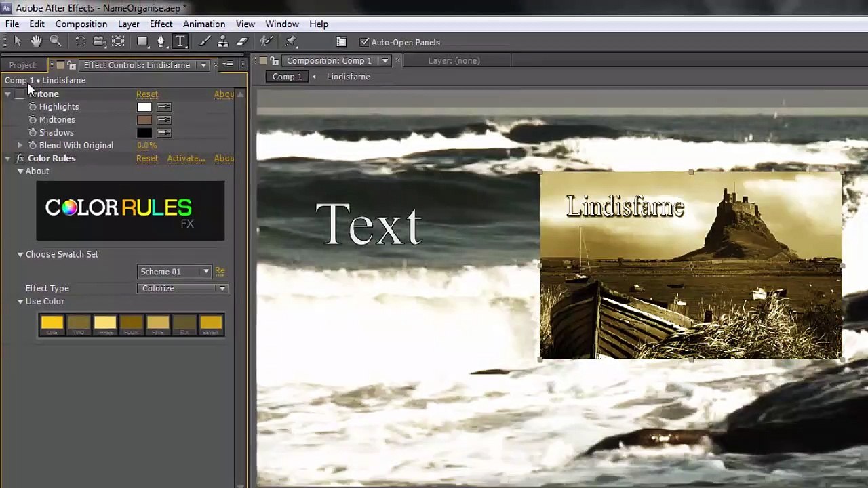
Task: Pick Midtones color with eyedropper
Action: tap(164, 120)
